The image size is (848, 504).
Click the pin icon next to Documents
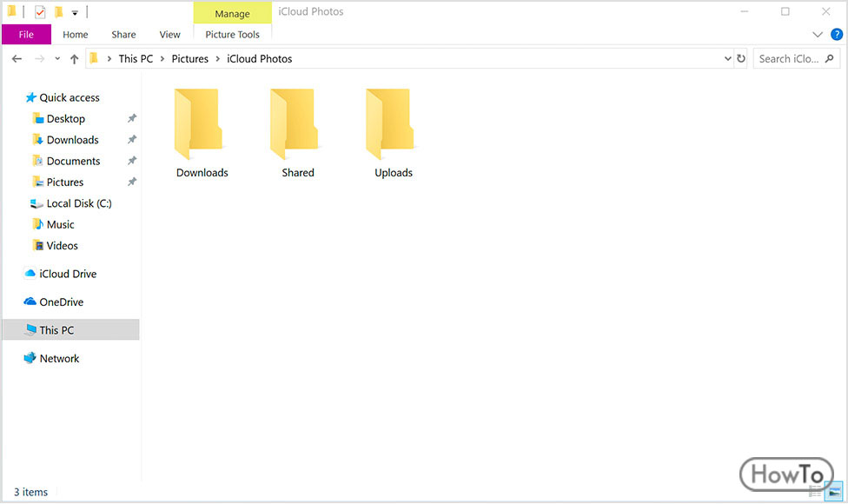pyautogui.click(x=132, y=161)
